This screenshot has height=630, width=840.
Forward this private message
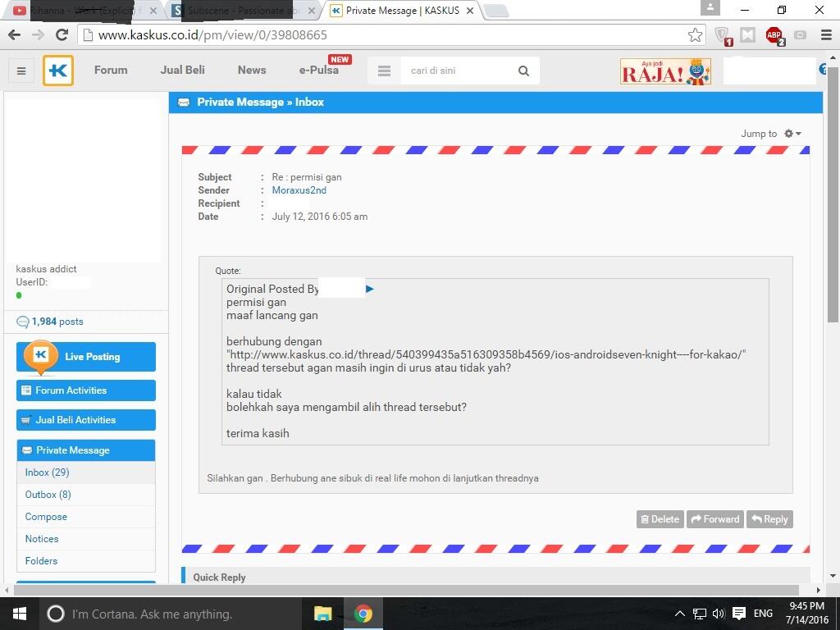tap(715, 519)
